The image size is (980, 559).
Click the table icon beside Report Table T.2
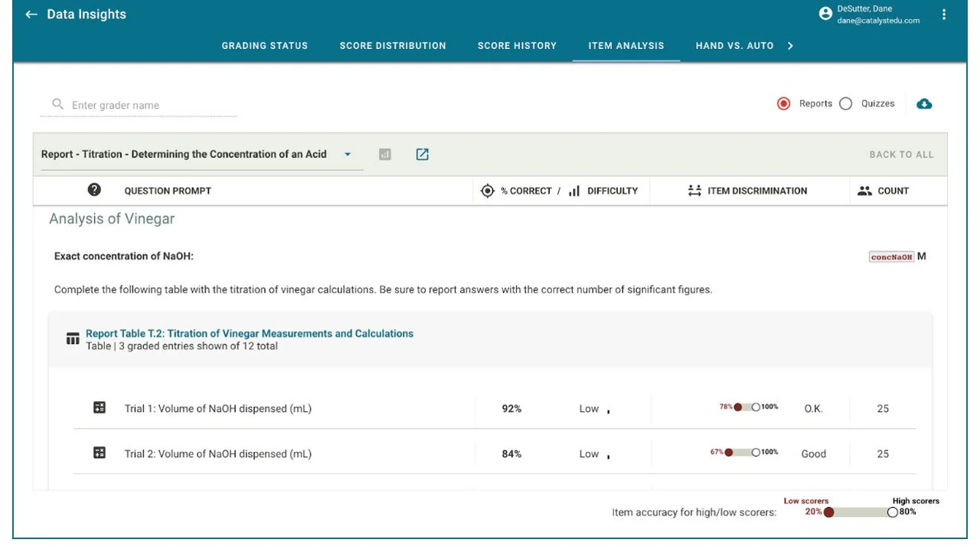point(73,337)
